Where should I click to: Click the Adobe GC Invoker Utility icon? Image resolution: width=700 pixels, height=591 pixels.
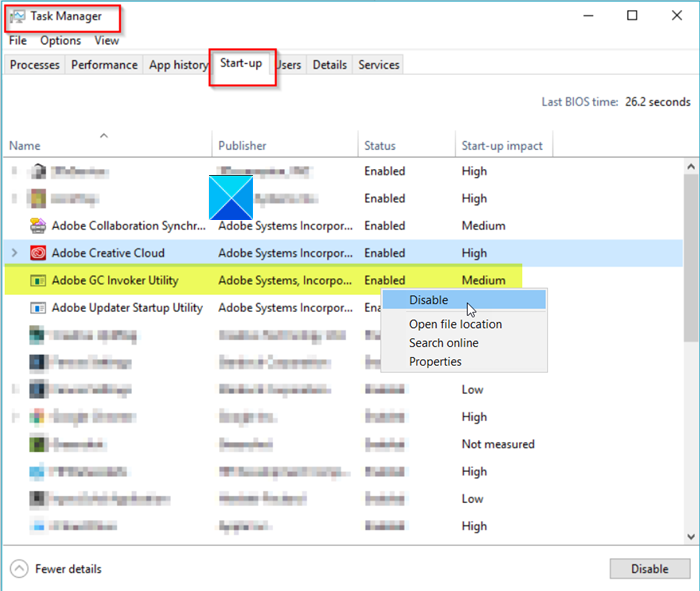(x=38, y=280)
